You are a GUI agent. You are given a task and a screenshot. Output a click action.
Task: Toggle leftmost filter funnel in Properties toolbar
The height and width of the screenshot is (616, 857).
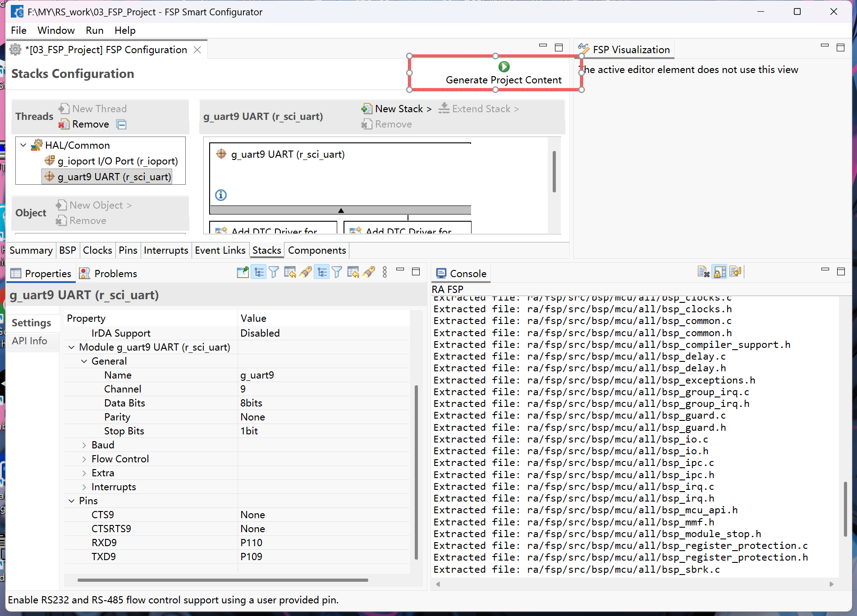coord(274,272)
